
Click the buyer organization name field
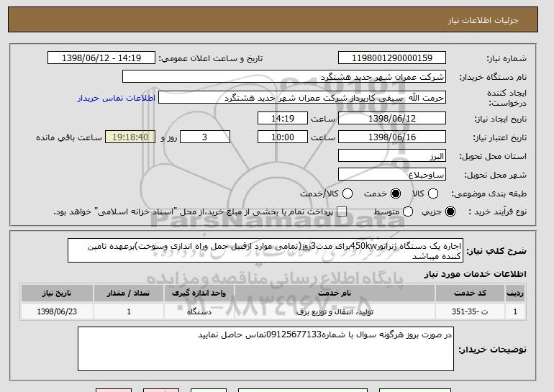tap(284, 77)
